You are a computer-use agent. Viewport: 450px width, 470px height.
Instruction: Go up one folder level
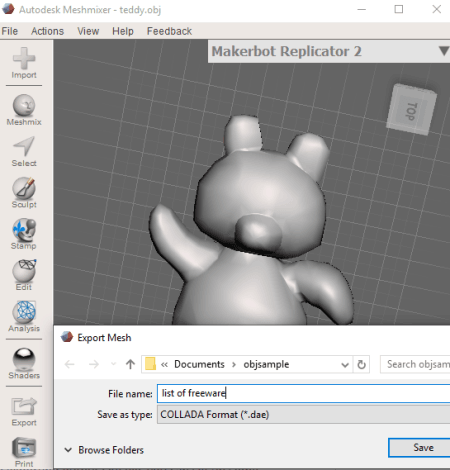point(130,364)
